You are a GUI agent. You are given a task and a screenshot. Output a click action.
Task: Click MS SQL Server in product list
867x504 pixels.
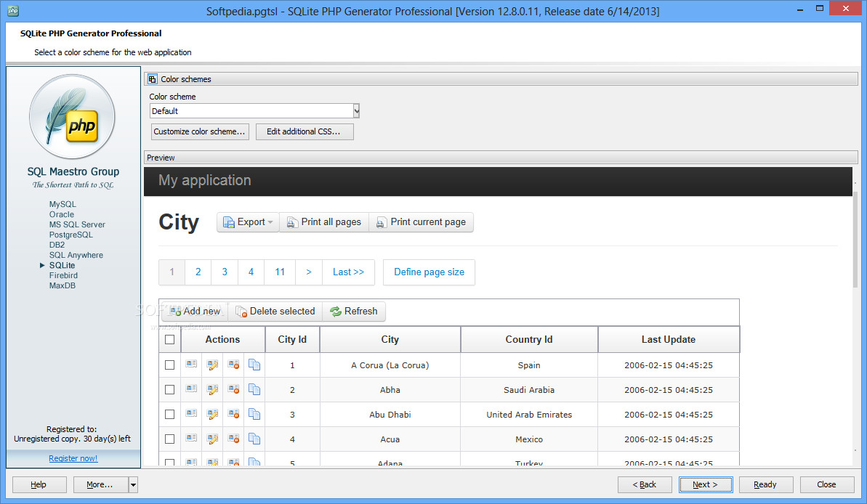pyautogui.click(x=77, y=224)
